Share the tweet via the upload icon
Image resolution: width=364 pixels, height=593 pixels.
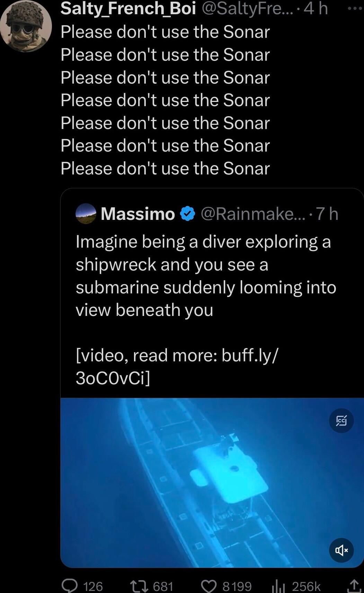point(354,585)
